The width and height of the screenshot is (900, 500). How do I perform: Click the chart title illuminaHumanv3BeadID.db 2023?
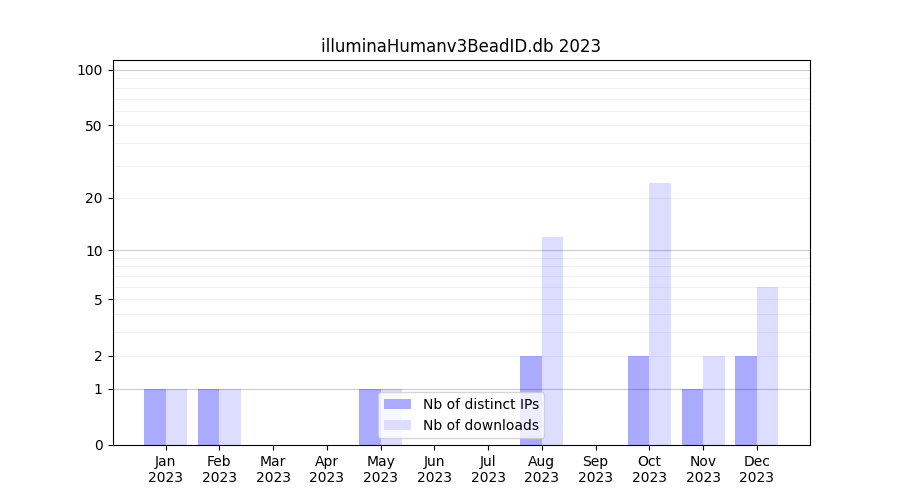coord(460,46)
